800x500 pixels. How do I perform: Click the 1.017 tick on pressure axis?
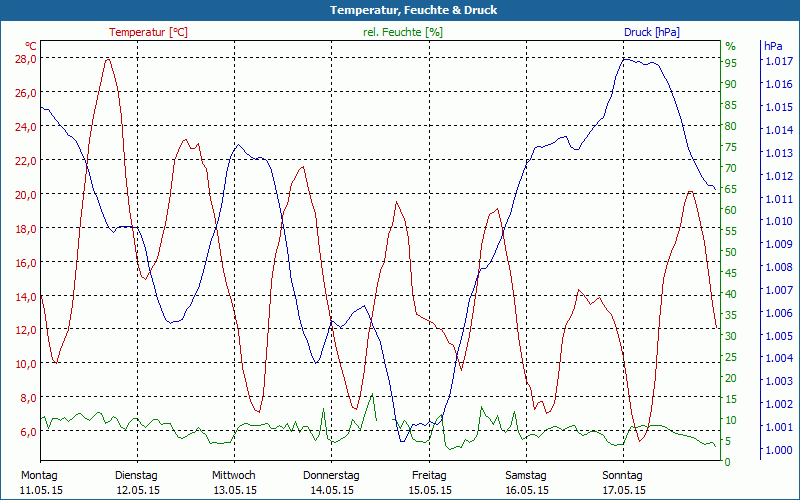(x=778, y=61)
